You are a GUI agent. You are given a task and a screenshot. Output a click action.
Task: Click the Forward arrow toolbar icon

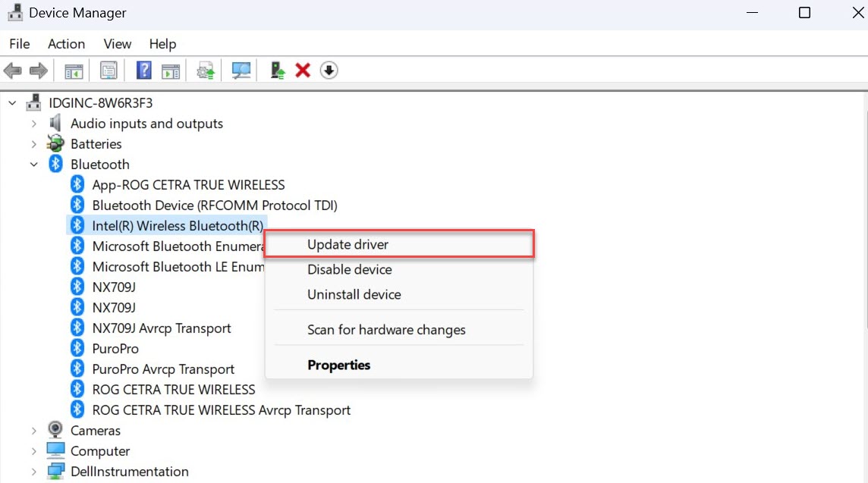pos(38,71)
